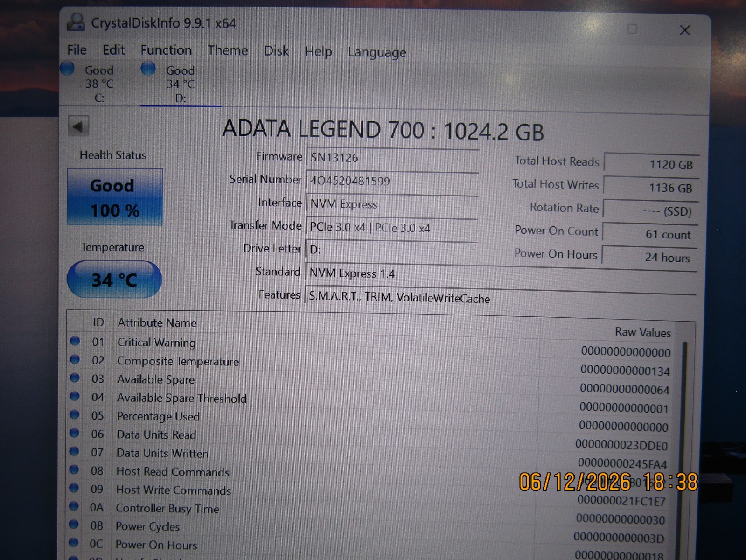The height and width of the screenshot is (560, 746).
Task: Open the Language menu
Action: [377, 52]
